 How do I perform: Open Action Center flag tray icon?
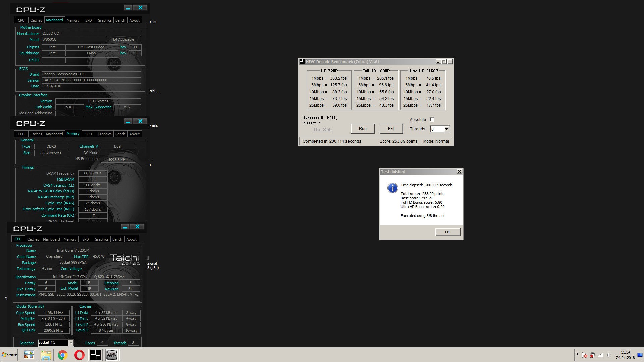click(x=585, y=355)
